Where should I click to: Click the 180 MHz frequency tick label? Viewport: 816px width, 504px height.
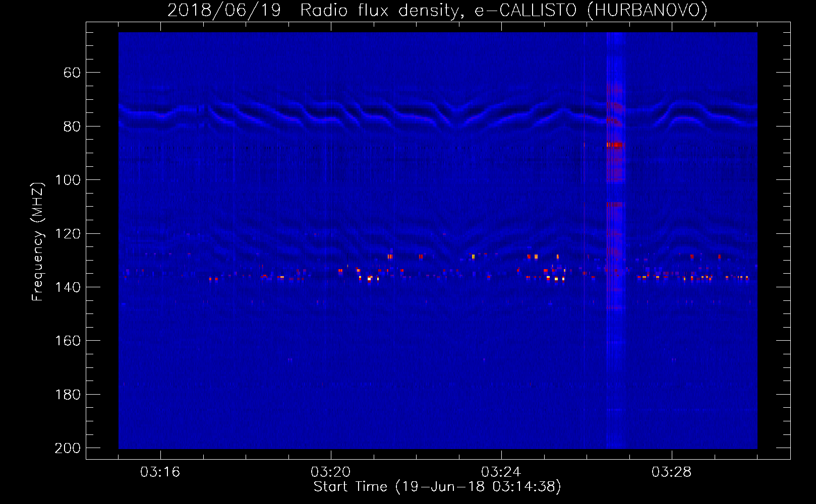coord(68,395)
